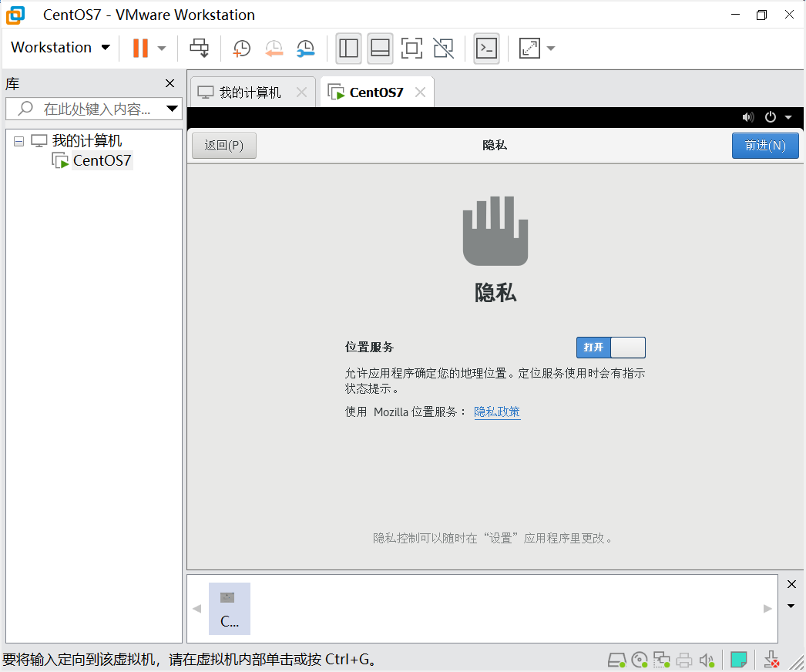Pause the virtual machine
Screen dimensions: 806x672
(x=140, y=49)
